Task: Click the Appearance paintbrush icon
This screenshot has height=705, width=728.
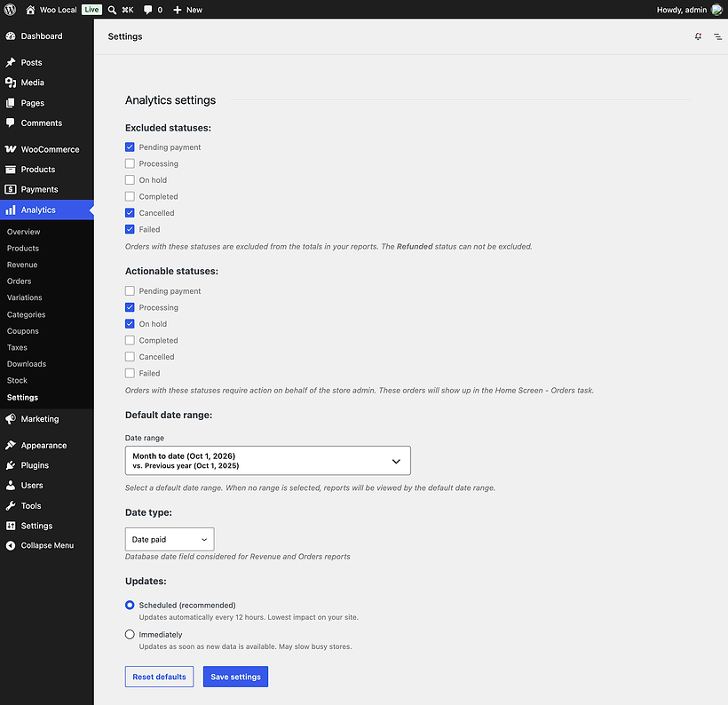Action: tap(11, 446)
